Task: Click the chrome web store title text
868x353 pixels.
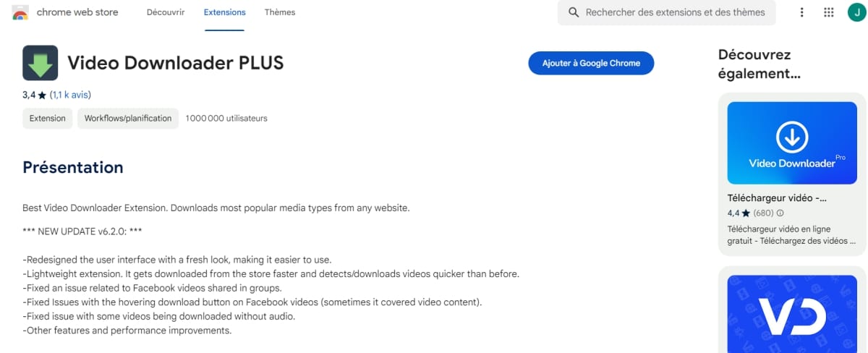Action: (x=77, y=12)
